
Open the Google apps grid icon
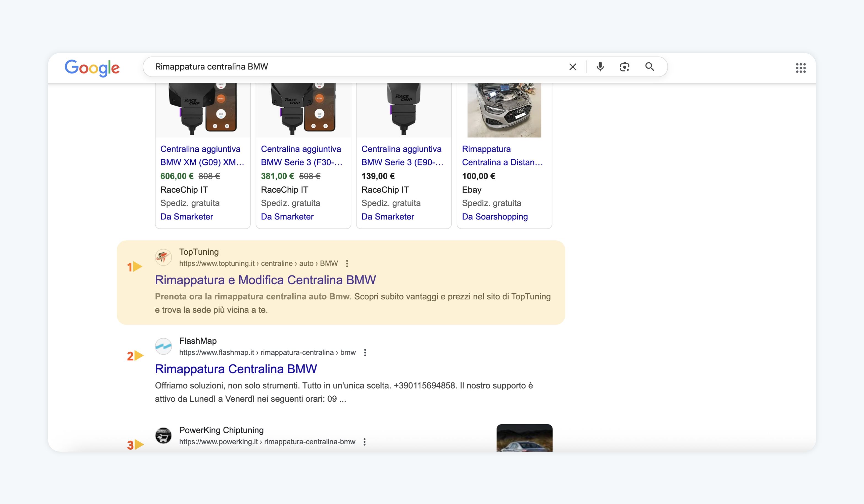800,68
